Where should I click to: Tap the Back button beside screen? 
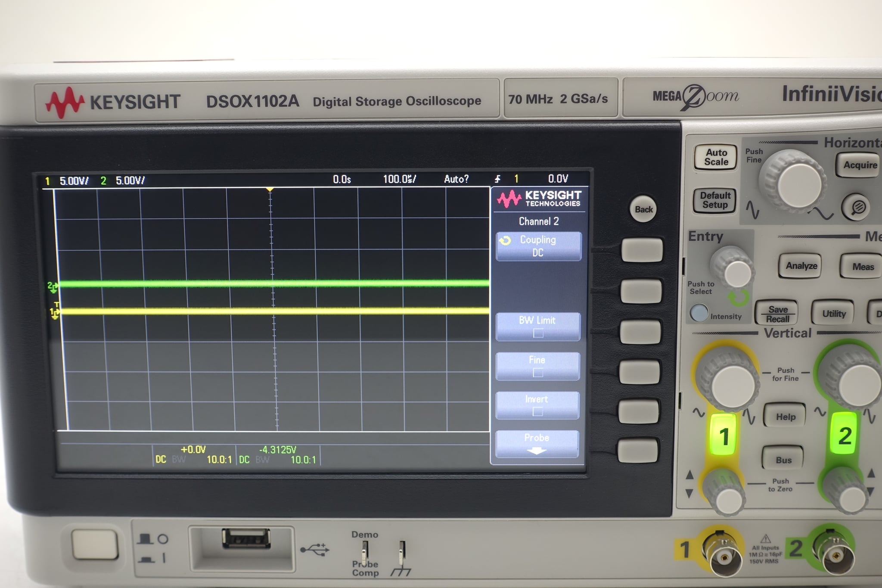(x=643, y=209)
